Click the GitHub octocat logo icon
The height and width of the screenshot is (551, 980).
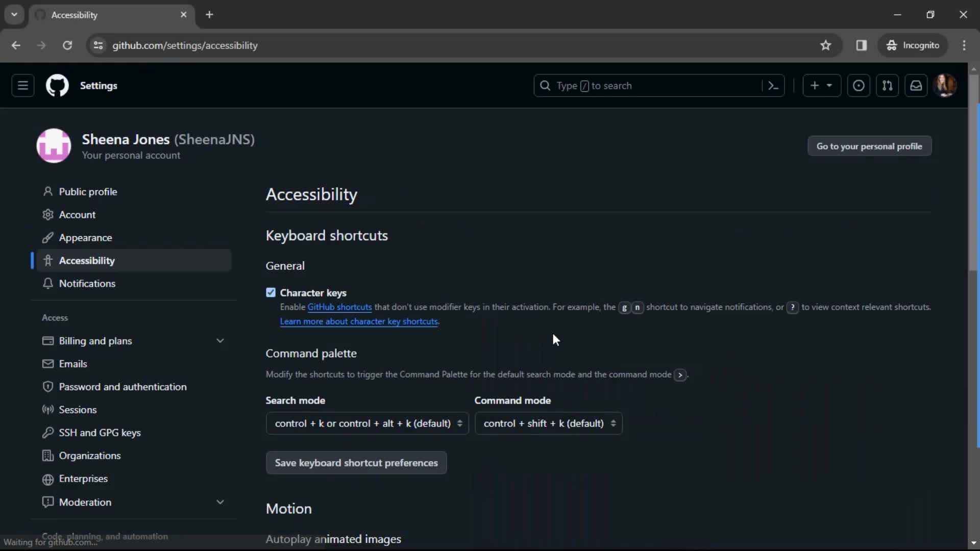point(57,85)
